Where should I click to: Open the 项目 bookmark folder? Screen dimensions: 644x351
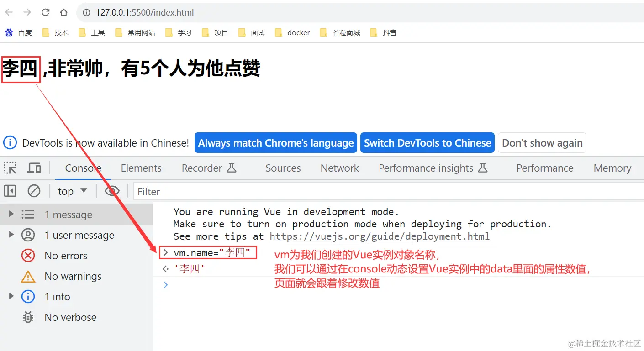coord(215,32)
